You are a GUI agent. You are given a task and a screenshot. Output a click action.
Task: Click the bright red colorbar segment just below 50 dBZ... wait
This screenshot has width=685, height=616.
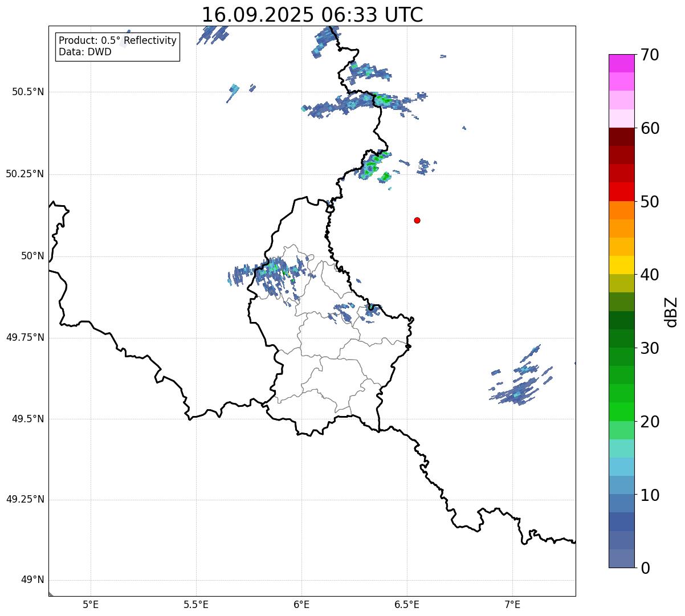(622, 191)
